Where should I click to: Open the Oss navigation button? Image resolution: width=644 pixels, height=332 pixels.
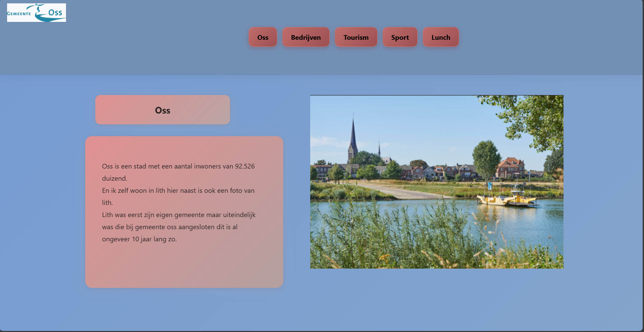pos(263,37)
